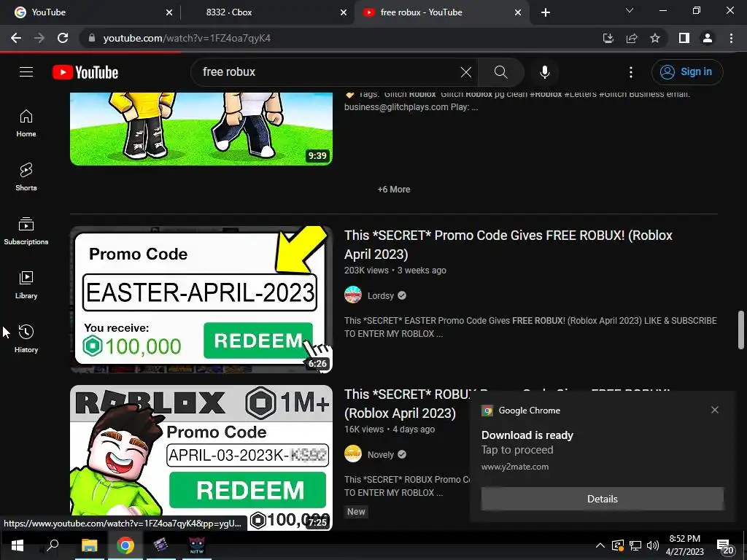
Task: Open the Lordsy SECRET Promo Code video title
Action: pyautogui.click(x=508, y=245)
